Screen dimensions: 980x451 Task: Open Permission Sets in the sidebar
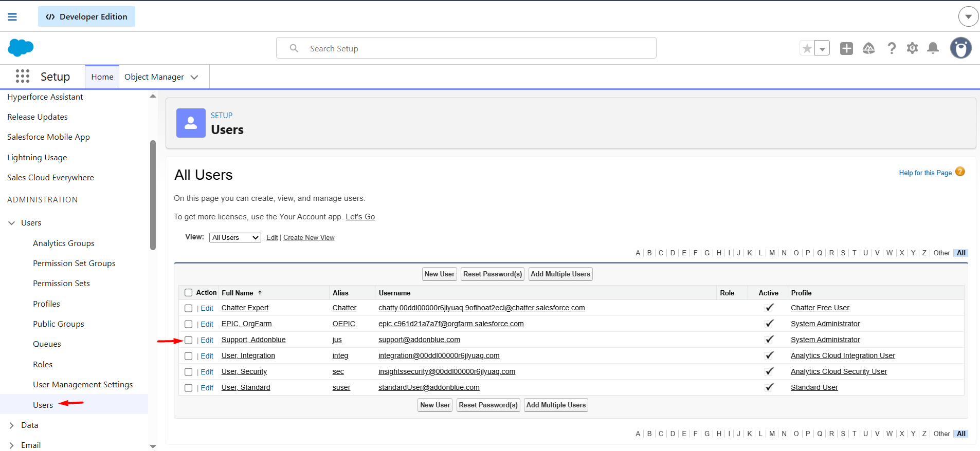pos(61,284)
